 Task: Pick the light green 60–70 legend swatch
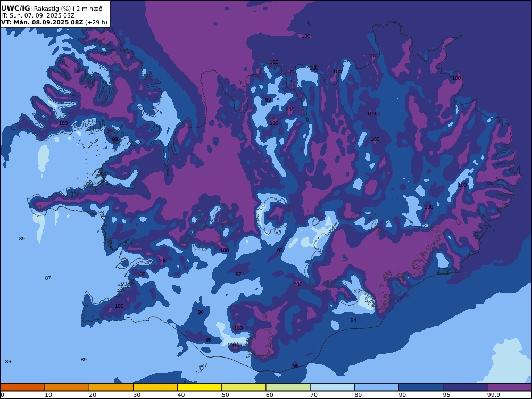(x=288, y=387)
